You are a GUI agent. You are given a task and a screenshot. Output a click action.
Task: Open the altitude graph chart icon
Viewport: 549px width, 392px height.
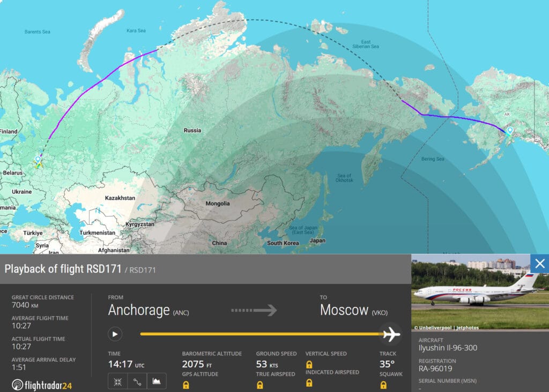[x=157, y=381]
